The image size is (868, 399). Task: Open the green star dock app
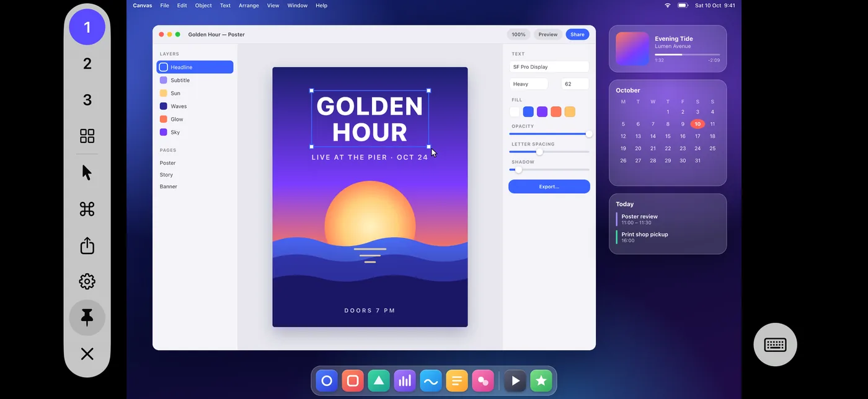(541, 381)
